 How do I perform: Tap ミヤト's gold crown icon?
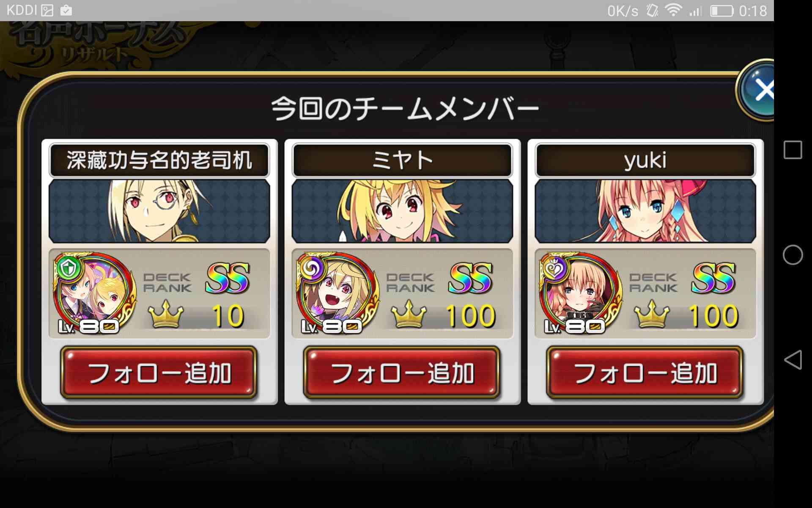click(409, 314)
